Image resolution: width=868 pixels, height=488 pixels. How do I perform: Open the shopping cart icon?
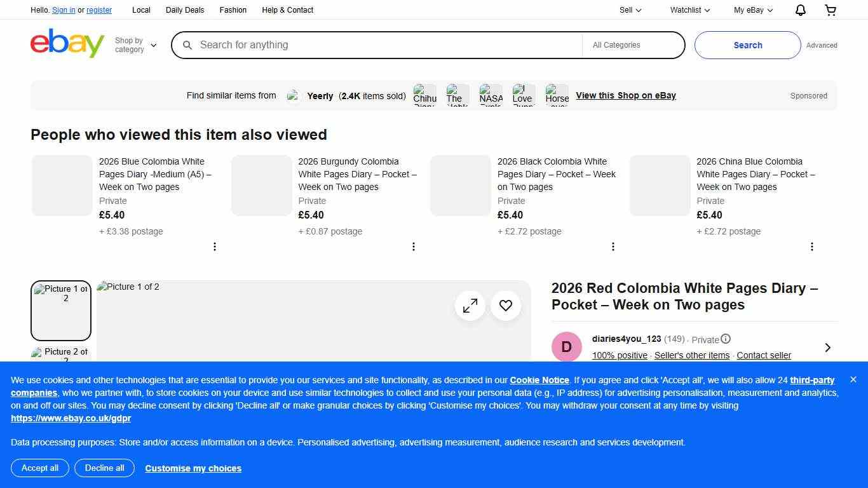click(x=831, y=10)
